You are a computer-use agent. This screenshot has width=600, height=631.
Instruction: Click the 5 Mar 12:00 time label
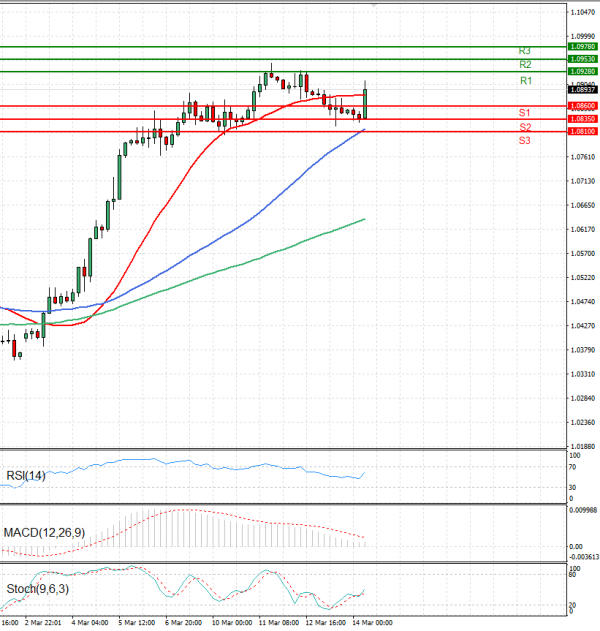[137, 623]
